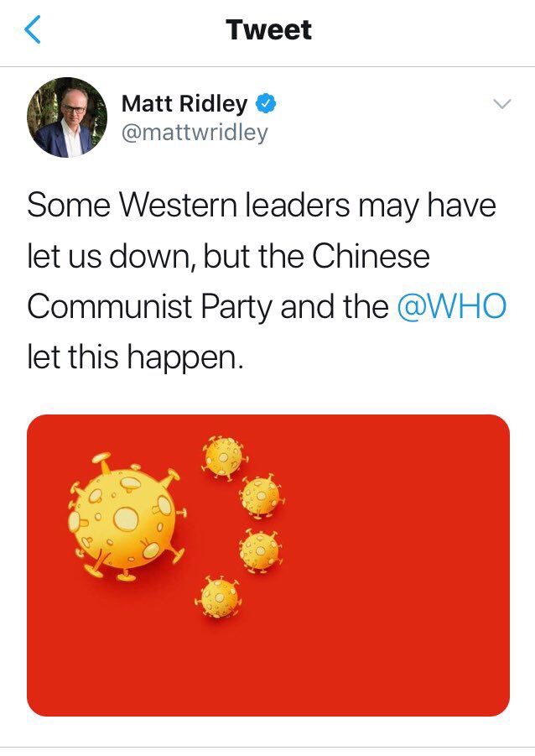Click the Matt Ridley display name
The height and width of the screenshot is (756, 535).
tap(184, 104)
